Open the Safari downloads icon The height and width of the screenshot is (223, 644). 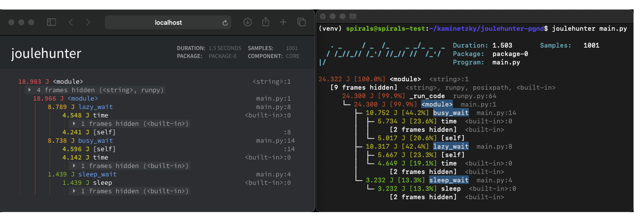coord(248,22)
